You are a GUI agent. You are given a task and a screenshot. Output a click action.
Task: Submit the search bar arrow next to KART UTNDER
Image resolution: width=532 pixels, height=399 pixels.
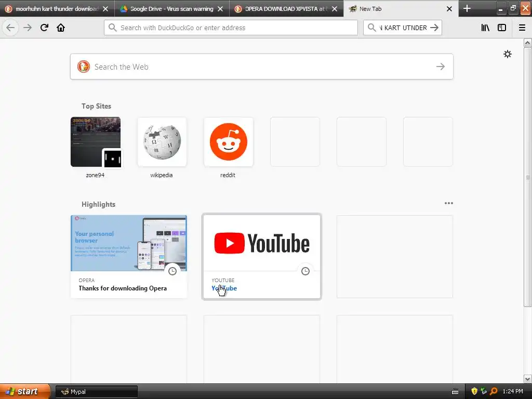pyautogui.click(x=434, y=28)
